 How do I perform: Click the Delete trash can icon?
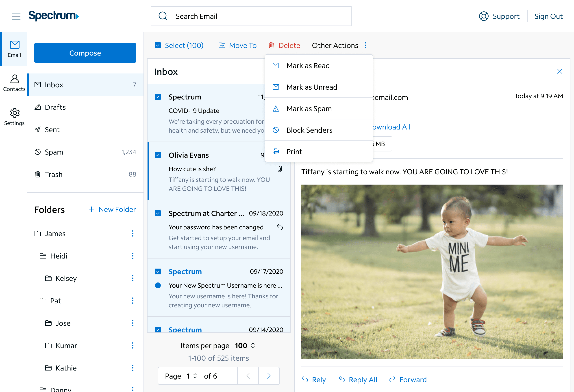[271, 45]
